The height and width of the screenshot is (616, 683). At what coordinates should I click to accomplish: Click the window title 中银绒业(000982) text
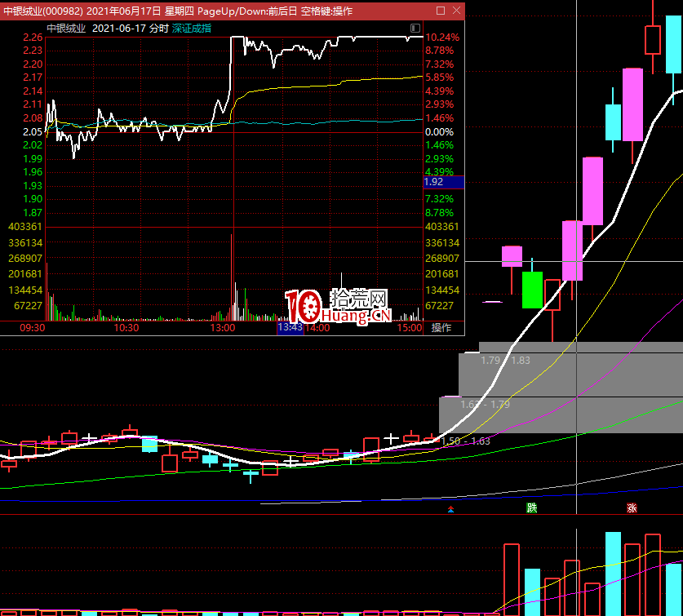pyautogui.click(x=43, y=11)
